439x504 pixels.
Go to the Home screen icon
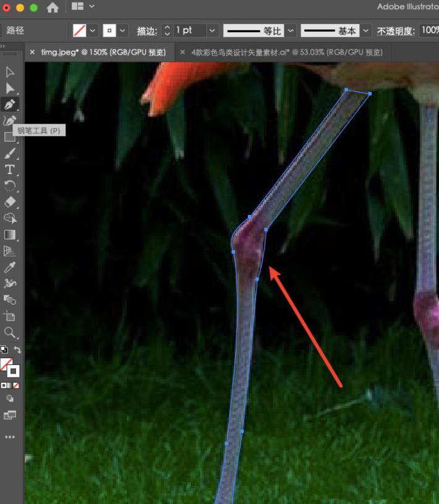tap(53, 7)
